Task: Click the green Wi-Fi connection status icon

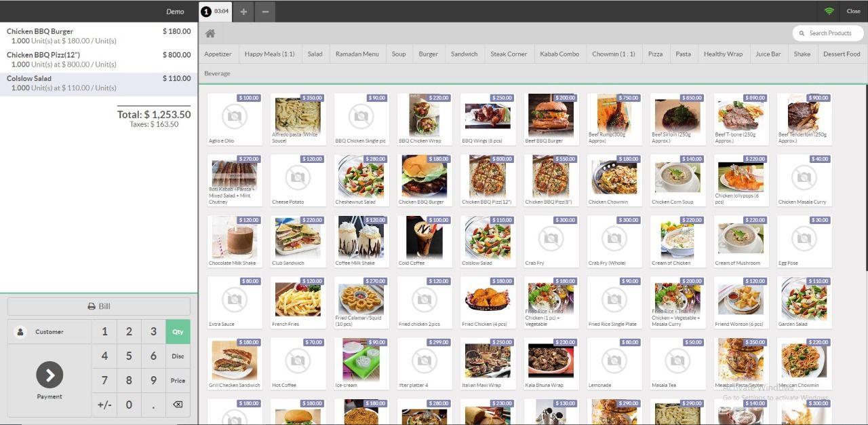Action: point(829,12)
